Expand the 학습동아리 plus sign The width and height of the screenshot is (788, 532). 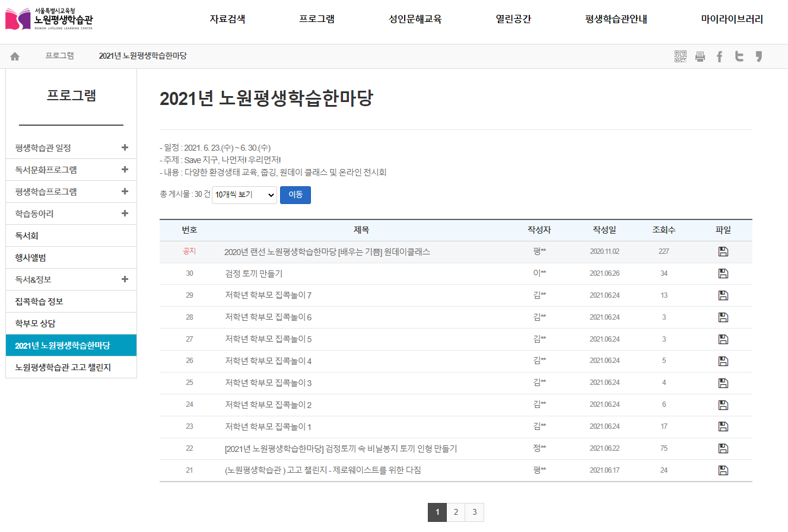click(125, 214)
